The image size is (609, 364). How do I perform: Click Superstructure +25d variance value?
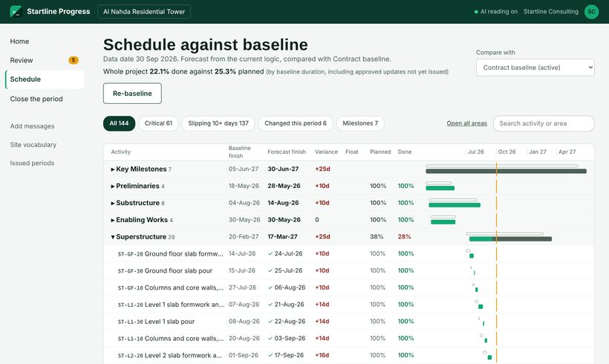[x=322, y=236]
